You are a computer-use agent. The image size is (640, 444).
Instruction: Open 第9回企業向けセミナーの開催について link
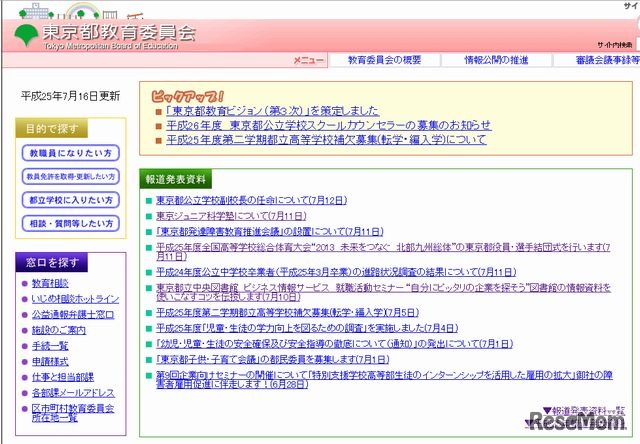(x=384, y=380)
